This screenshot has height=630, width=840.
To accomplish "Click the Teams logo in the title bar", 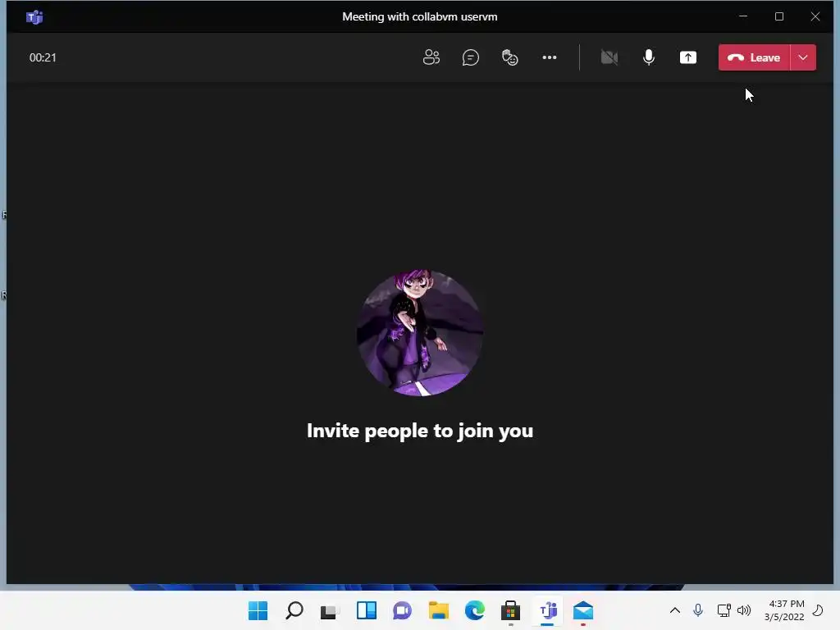I will tap(34, 17).
